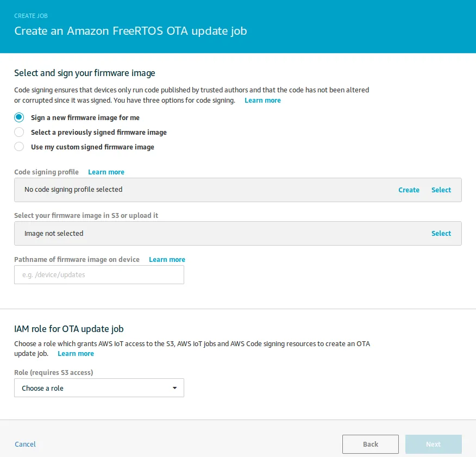Focus the firmware image pathname input field
This screenshot has width=476, height=457.
(99, 275)
